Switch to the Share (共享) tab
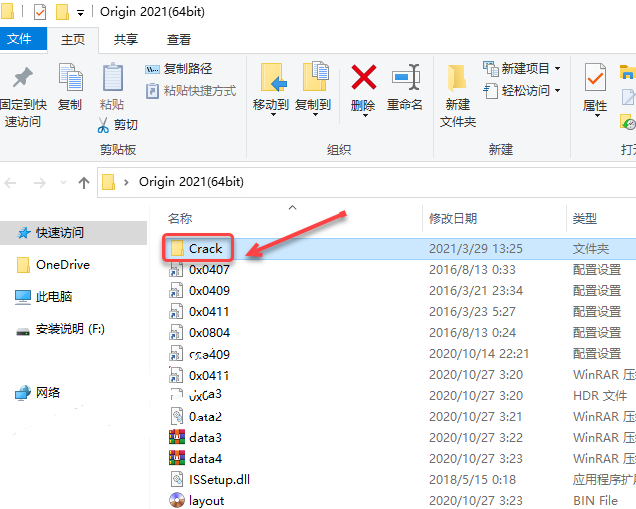The height and width of the screenshot is (509, 636). [x=126, y=39]
